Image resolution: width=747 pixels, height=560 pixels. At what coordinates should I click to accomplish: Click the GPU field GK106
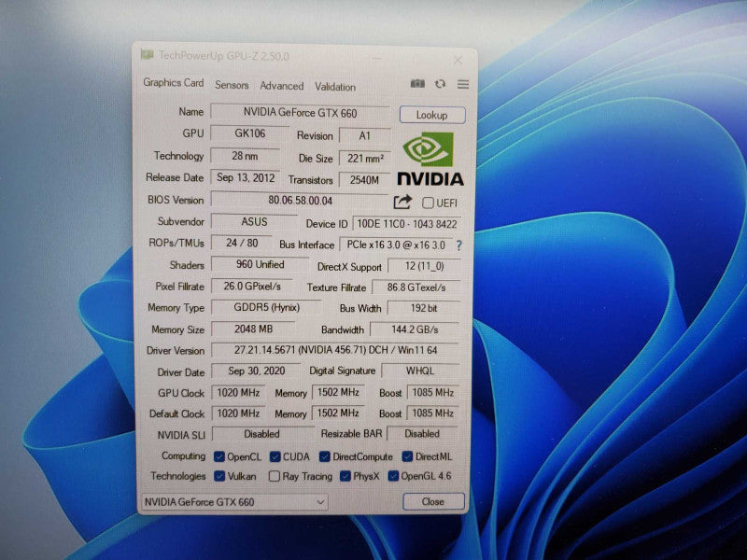pyautogui.click(x=249, y=133)
